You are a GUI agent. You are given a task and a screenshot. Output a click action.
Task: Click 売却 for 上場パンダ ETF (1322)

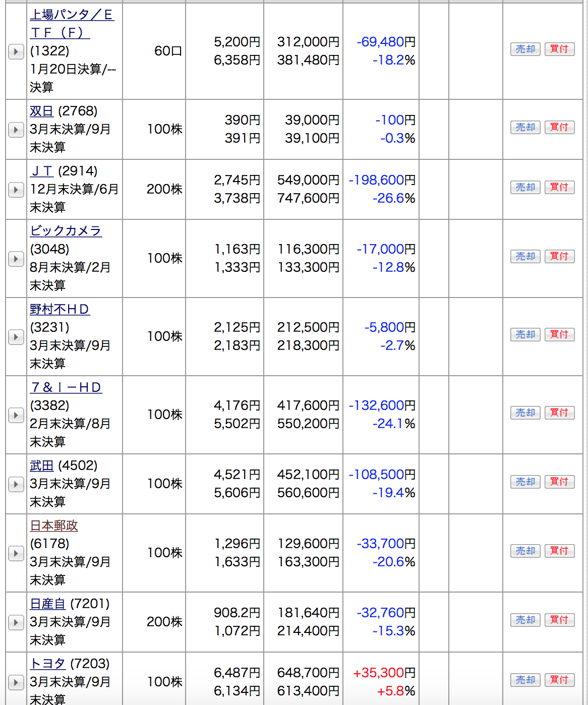(x=525, y=49)
